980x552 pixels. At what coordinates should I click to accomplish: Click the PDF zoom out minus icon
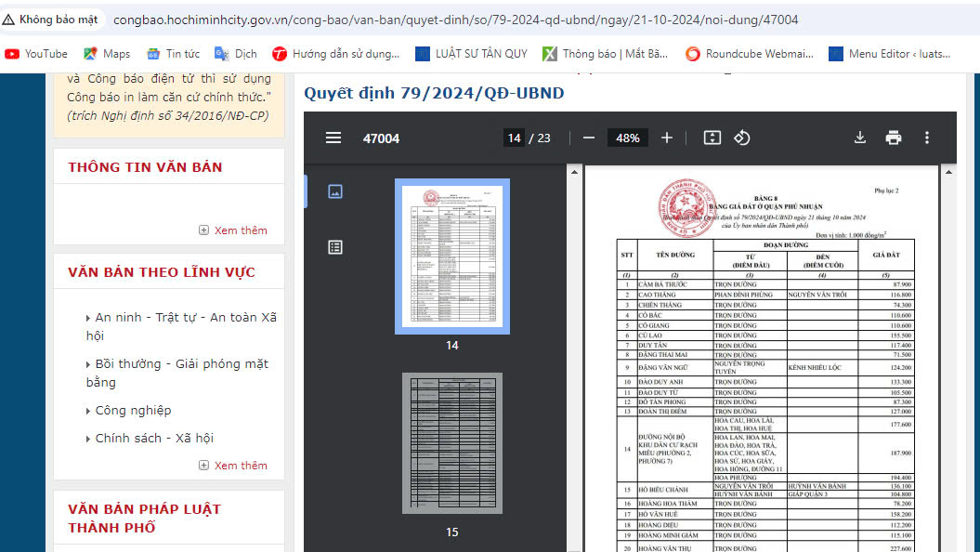pyautogui.click(x=588, y=138)
